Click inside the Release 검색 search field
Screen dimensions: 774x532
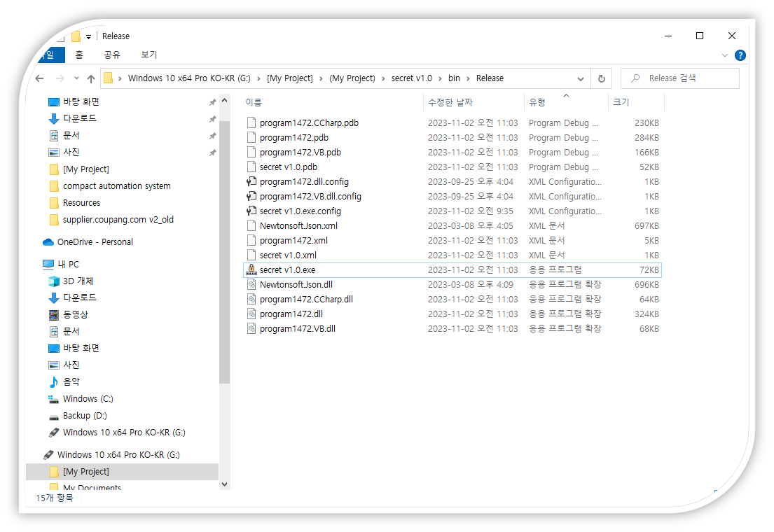679,78
